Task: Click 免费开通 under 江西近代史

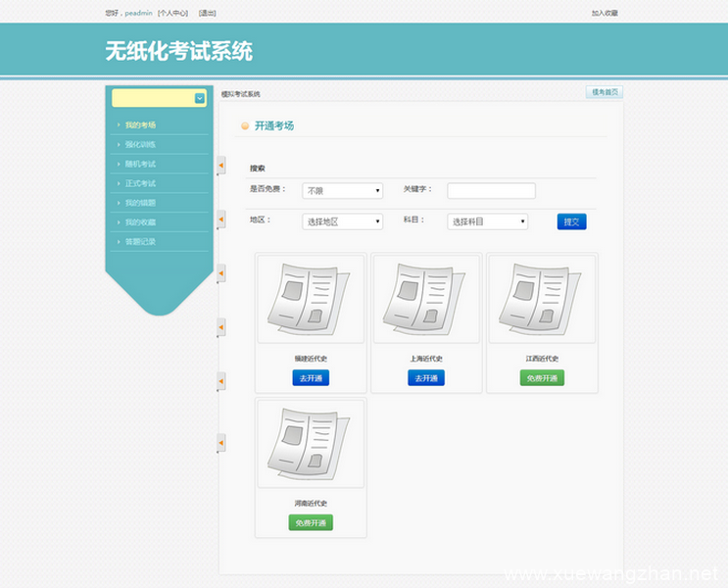Action: point(542,378)
